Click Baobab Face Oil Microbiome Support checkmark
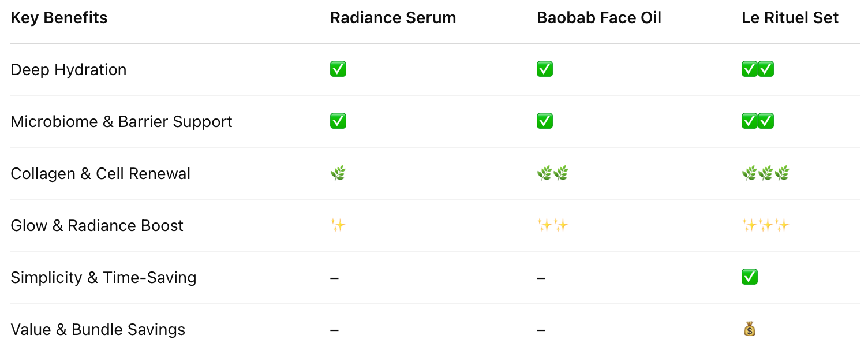Screen dimensions: 868x350 tap(544, 121)
